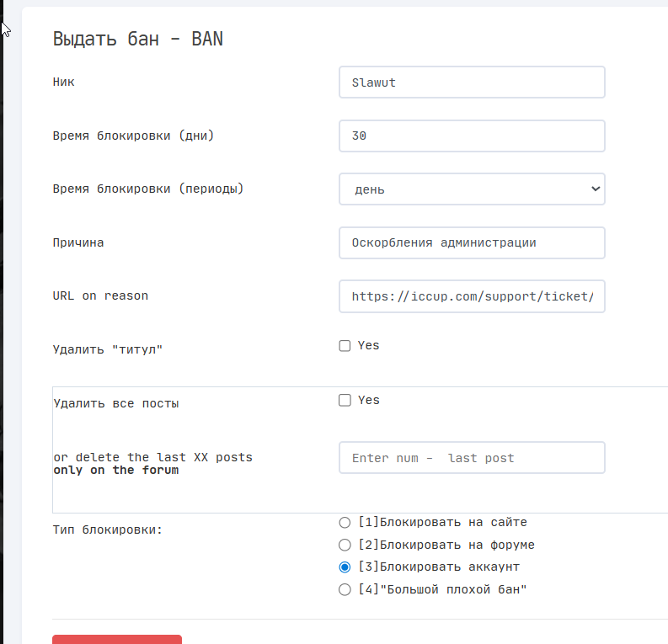Choose [2]Блокировать на форуме radio option
Image resolution: width=668 pixels, height=644 pixels.
[345, 546]
